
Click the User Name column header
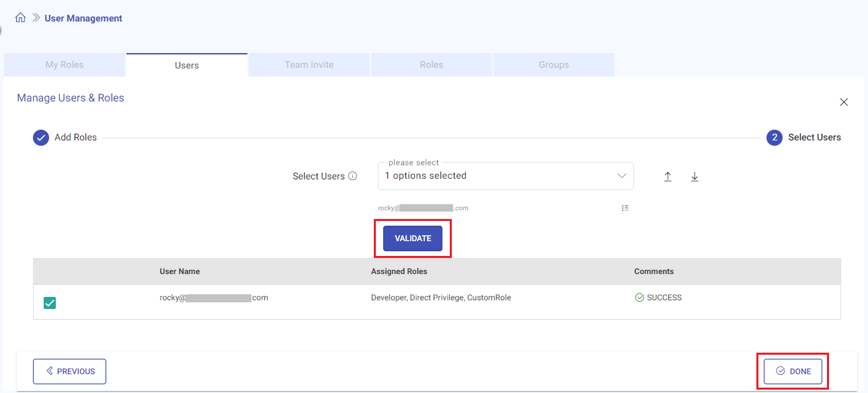tap(180, 271)
